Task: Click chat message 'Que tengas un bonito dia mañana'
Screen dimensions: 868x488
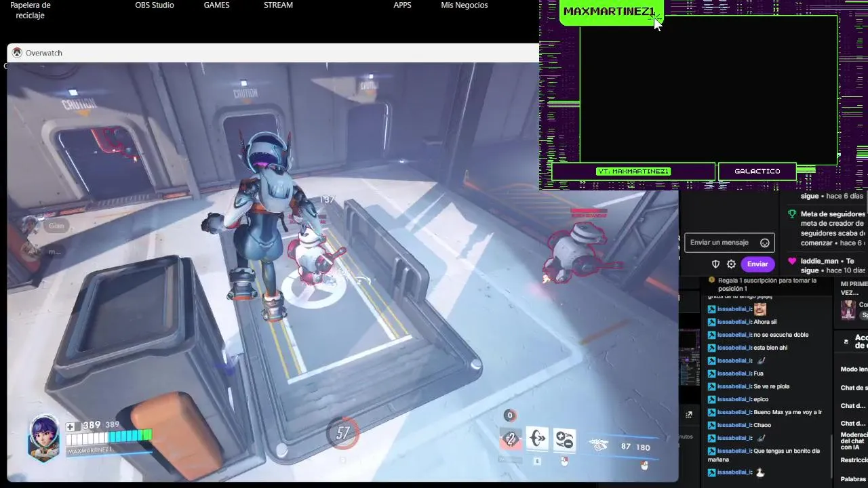Action: [764, 455]
